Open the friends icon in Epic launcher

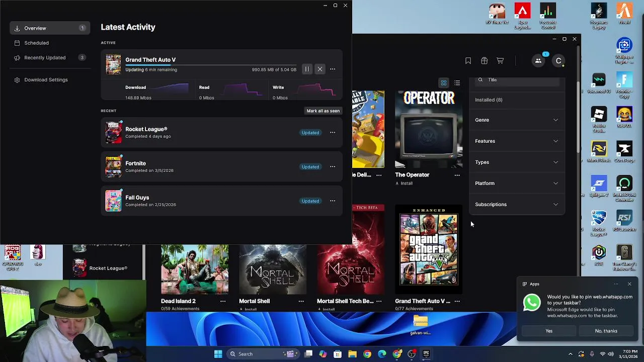pyautogui.click(x=538, y=61)
